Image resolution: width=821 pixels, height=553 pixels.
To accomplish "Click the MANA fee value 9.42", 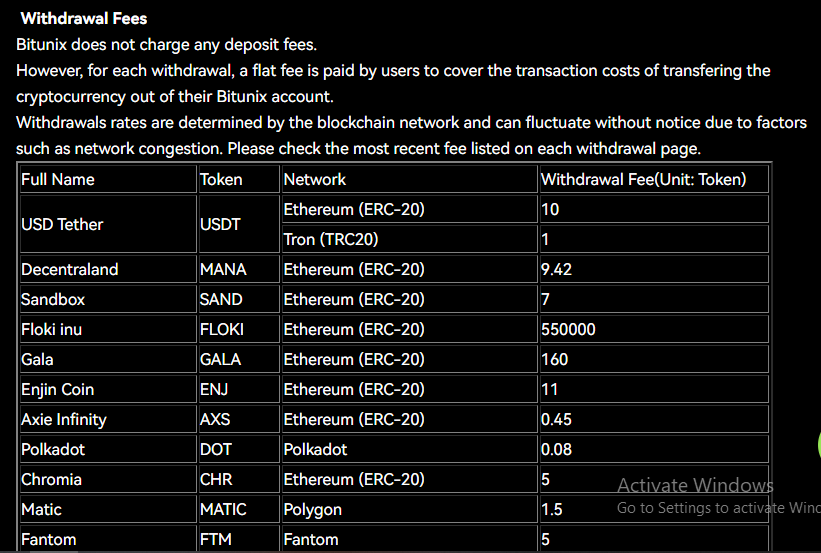I will pyautogui.click(x=556, y=269).
